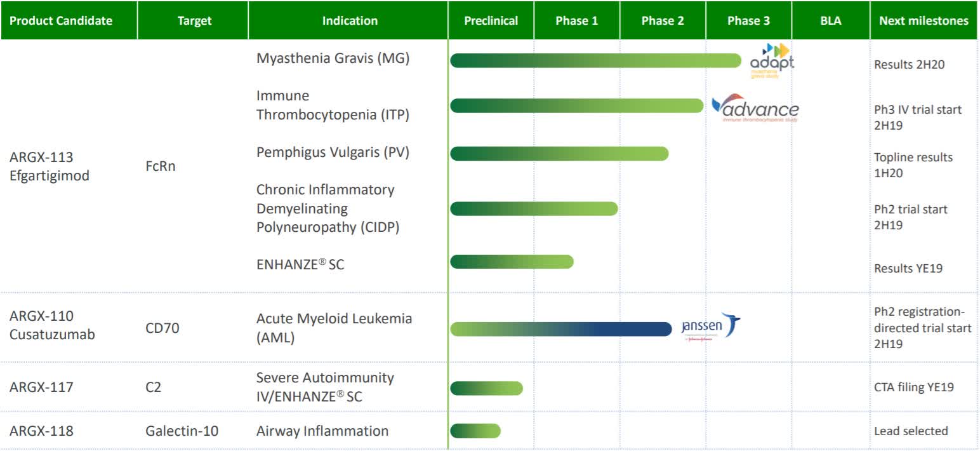Click the advance immune thrombocytopenia study logo
The height and width of the screenshot is (451, 980).
pyautogui.click(x=755, y=108)
